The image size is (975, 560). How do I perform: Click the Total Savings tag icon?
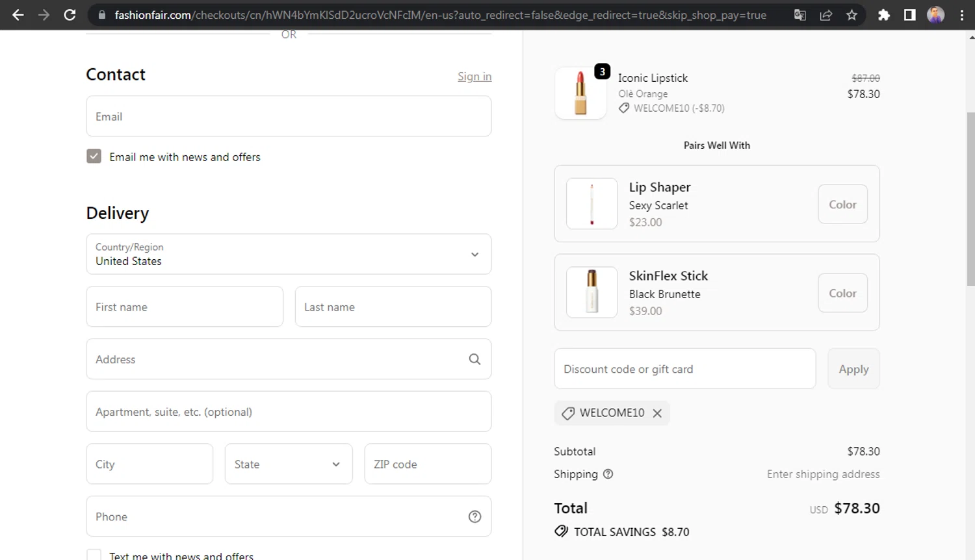(x=561, y=531)
